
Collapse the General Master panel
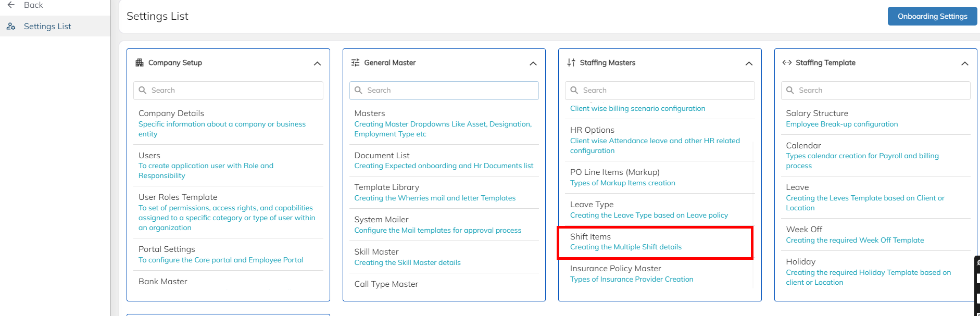[533, 64]
